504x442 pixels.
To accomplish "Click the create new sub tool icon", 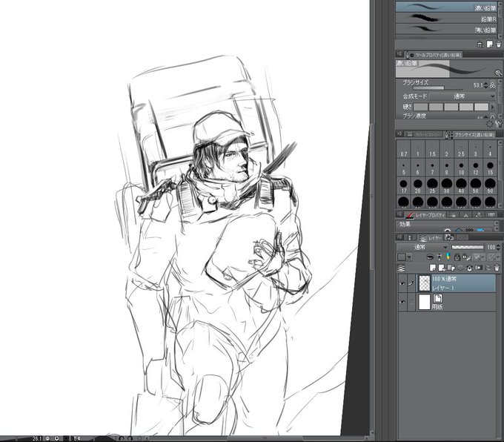I will pyautogui.click(x=489, y=44).
